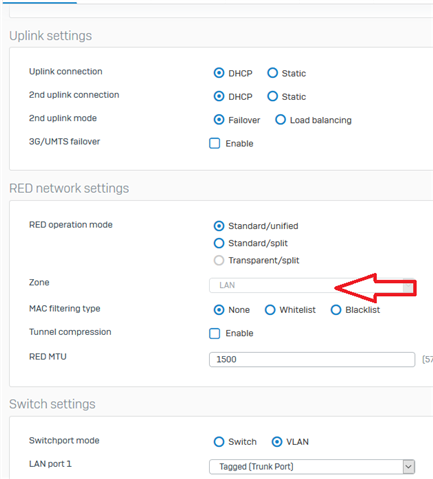Select Standard/unified RED operation mode
The height and width of the screenshot is (479, 433).
219,226
